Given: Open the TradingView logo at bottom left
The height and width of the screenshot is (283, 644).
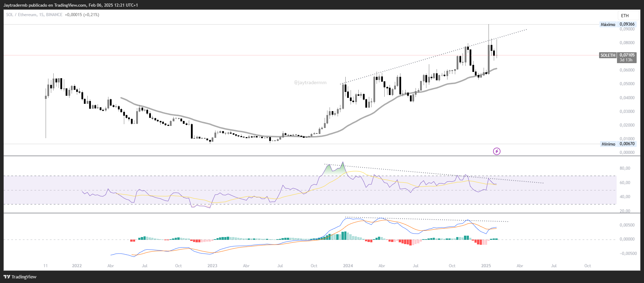Looking at the screenshot, I should tap(20, 277).
